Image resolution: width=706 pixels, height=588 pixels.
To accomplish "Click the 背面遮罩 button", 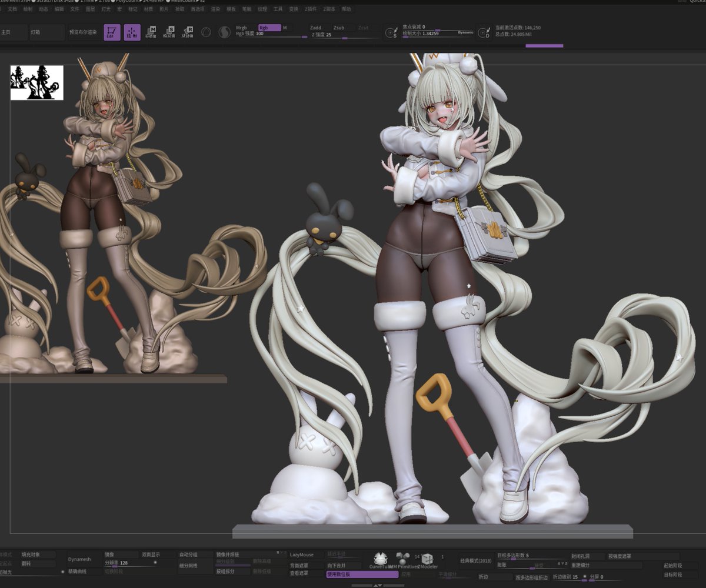I will click(x=306, y=565).
